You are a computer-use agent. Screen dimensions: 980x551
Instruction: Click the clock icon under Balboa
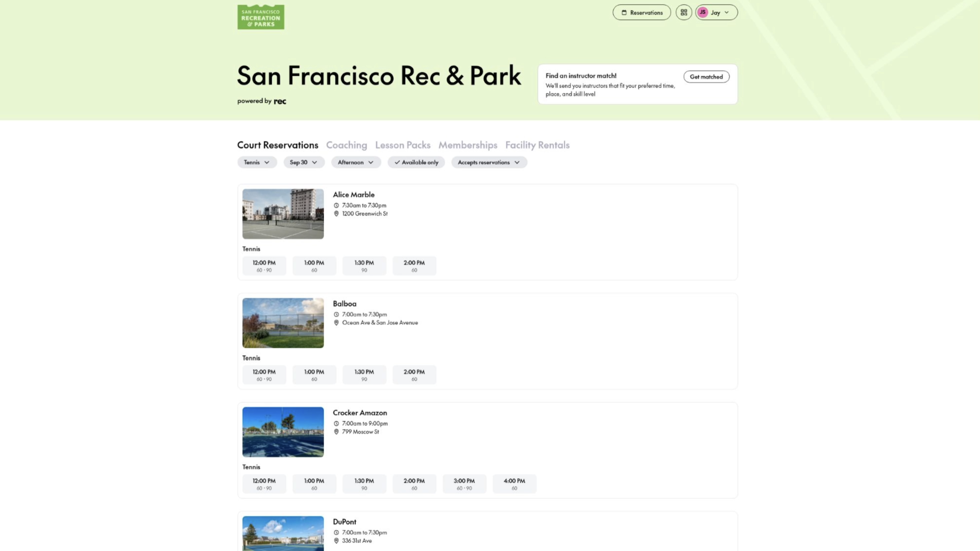336,314
